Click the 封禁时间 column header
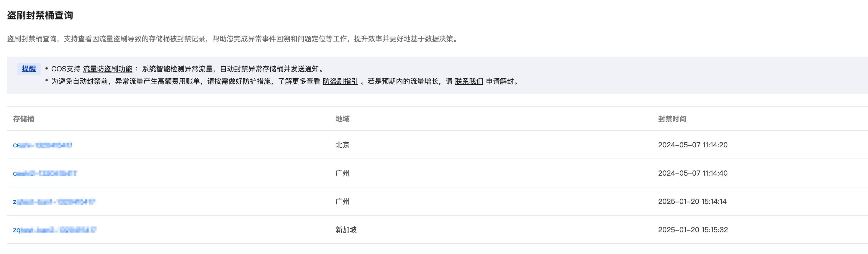868x254 pixels. coord(672,119)
